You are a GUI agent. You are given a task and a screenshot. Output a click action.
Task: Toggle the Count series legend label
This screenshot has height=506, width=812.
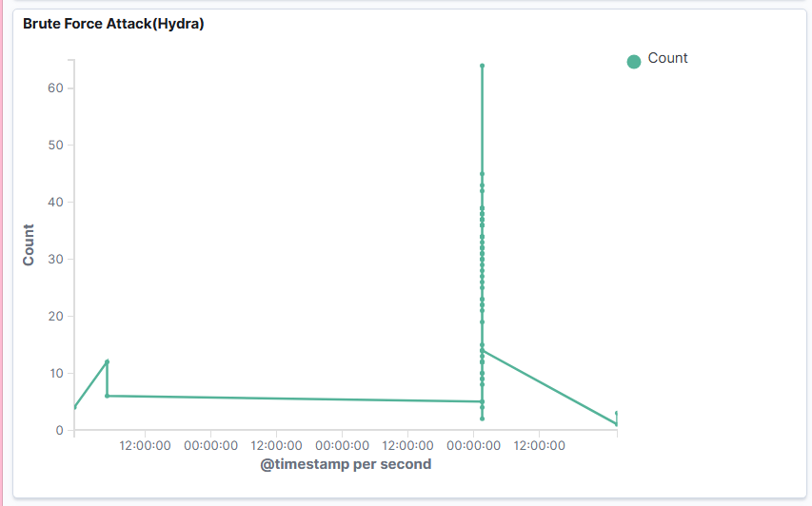click(667, 58)
